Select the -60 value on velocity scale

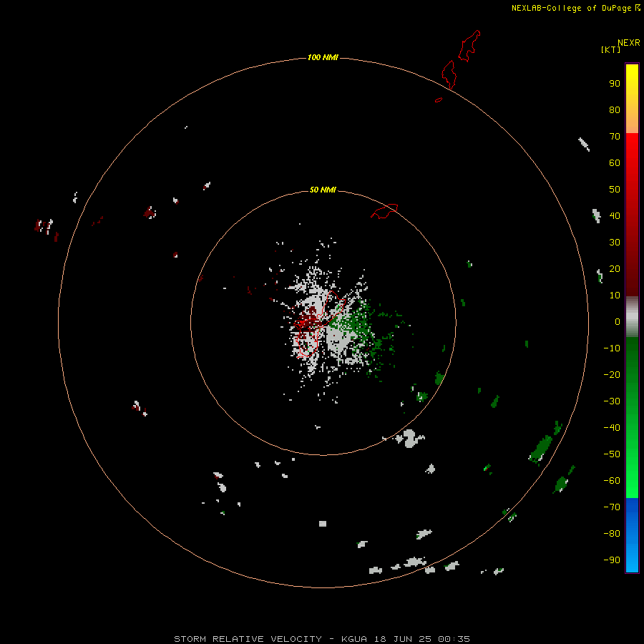pyautogui.click(x=612, y=481)
